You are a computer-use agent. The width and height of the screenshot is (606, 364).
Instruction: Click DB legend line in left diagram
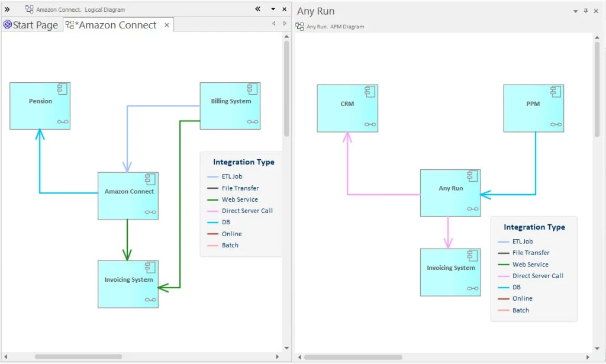click(212, 223)
